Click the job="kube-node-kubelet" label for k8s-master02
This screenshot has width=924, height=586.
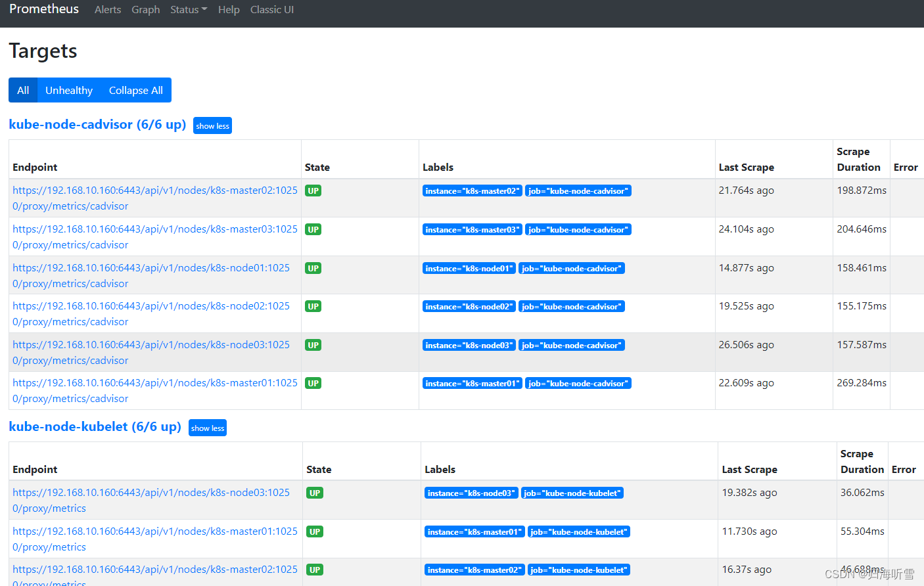point(578,570)
